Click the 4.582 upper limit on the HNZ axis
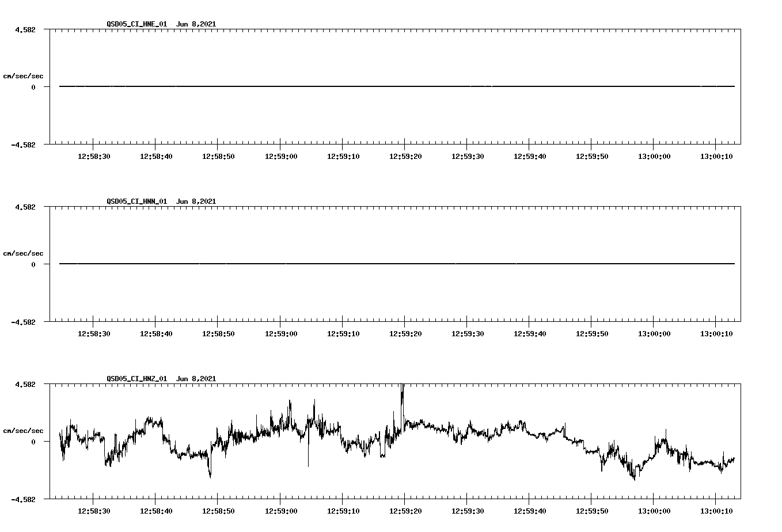The width and height of the screenshot is (782, 532). (25, 384)
